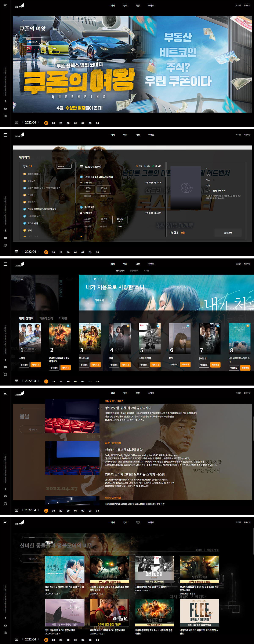Viewport: 254px width, 644px height.
Task: Select 앵커 in the booking movie list
Action: click(x=30, y=231)
